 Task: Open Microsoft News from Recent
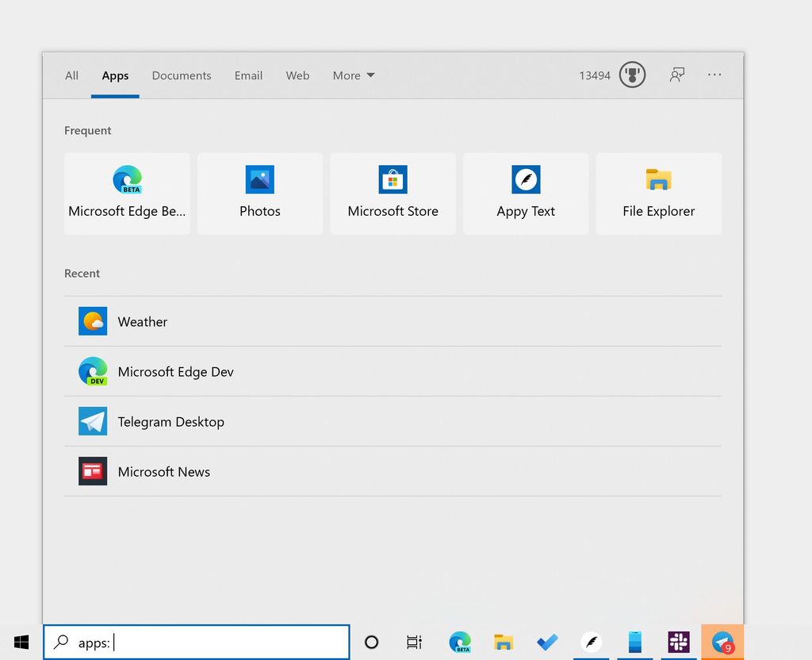point(93,471)
